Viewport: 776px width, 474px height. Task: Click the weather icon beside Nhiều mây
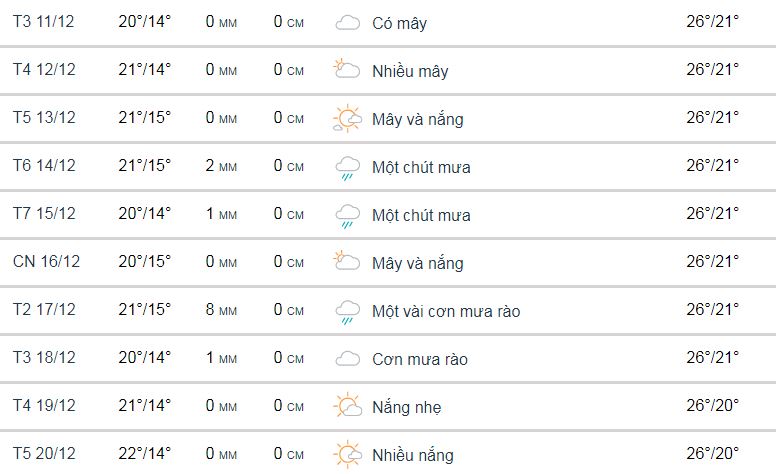[346, 69]
